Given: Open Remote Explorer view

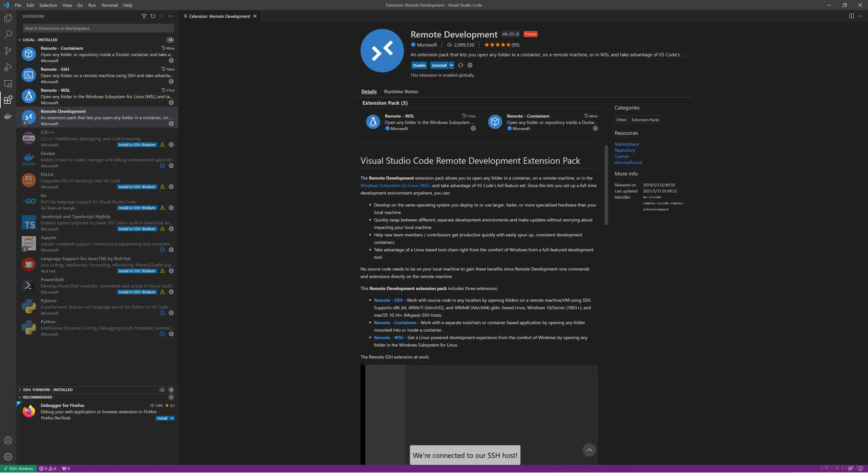Looking at the screenshot, I should (8, 84).
